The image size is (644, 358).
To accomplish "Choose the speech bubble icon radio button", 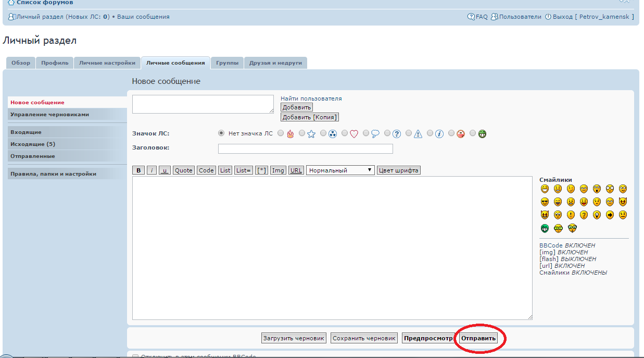I will click(366, 133).
